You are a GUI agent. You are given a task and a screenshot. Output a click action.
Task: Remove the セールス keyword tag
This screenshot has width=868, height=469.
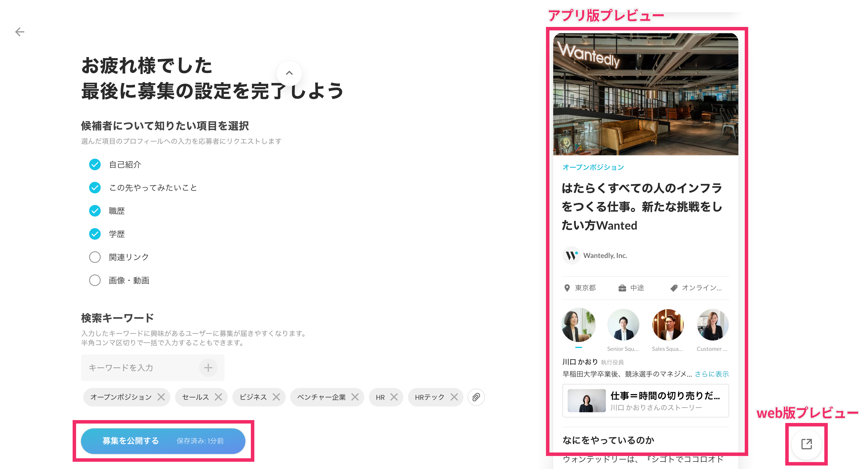[x=218, y=397]
